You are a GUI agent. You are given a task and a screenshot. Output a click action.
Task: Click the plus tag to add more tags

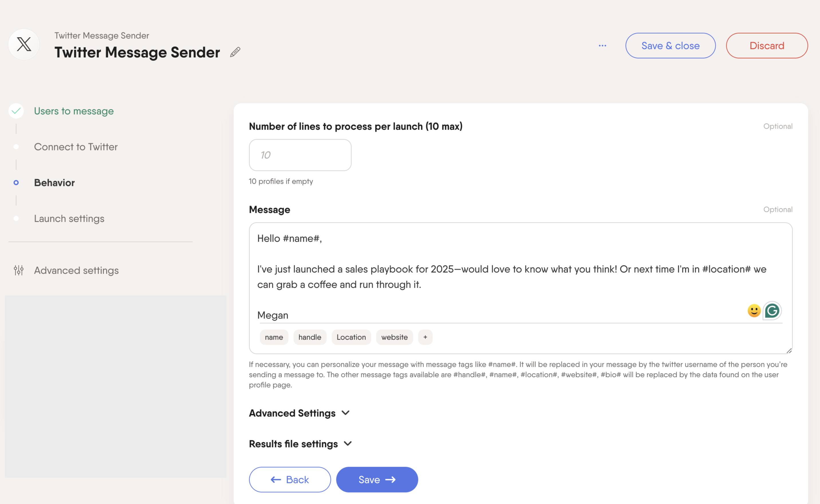(425, 337)
